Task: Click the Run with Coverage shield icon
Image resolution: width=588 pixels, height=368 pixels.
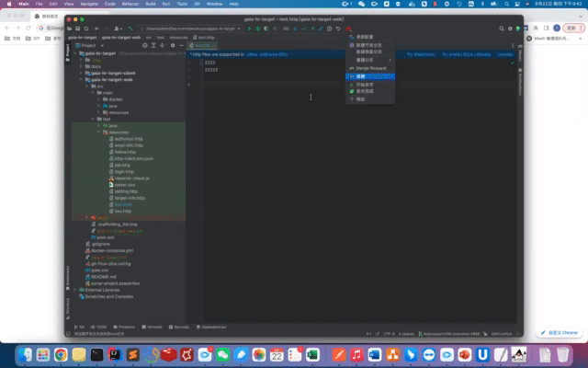Action: tap(266, 29)
